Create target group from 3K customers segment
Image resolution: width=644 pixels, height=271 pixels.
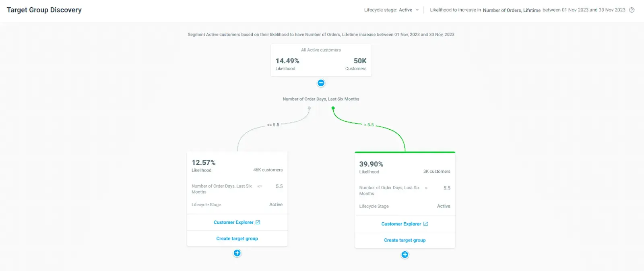pos(405,240)
